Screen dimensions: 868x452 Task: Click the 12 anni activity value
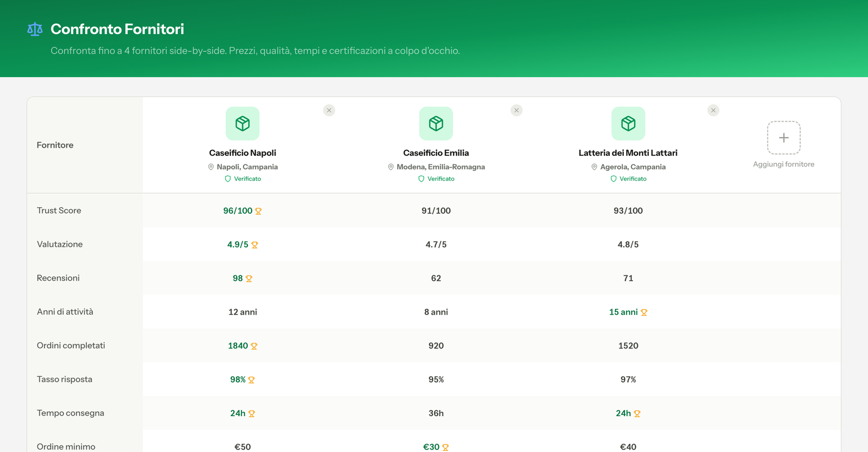[x=242, y=312]
